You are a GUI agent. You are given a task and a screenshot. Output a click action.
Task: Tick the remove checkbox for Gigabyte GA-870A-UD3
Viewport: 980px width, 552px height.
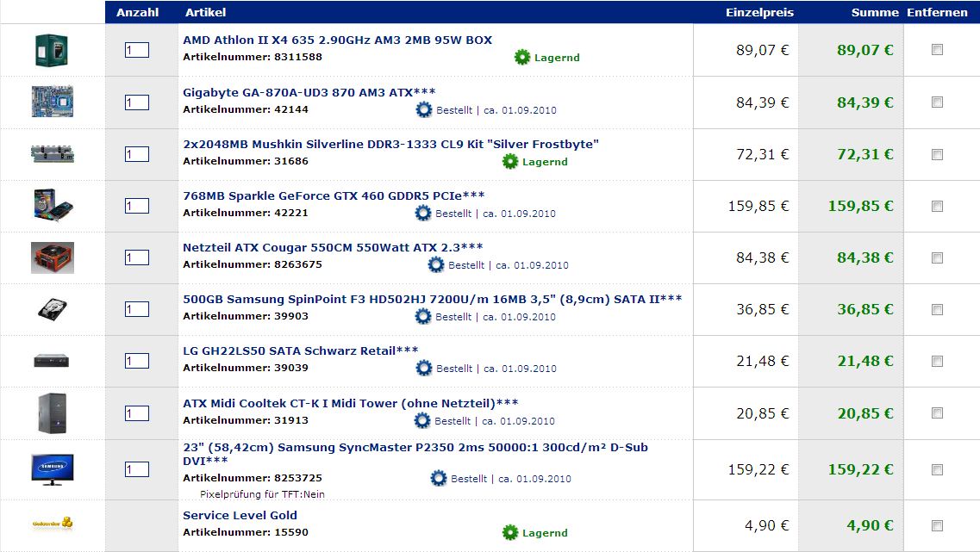pyautogui.click(x=937, y=102)
